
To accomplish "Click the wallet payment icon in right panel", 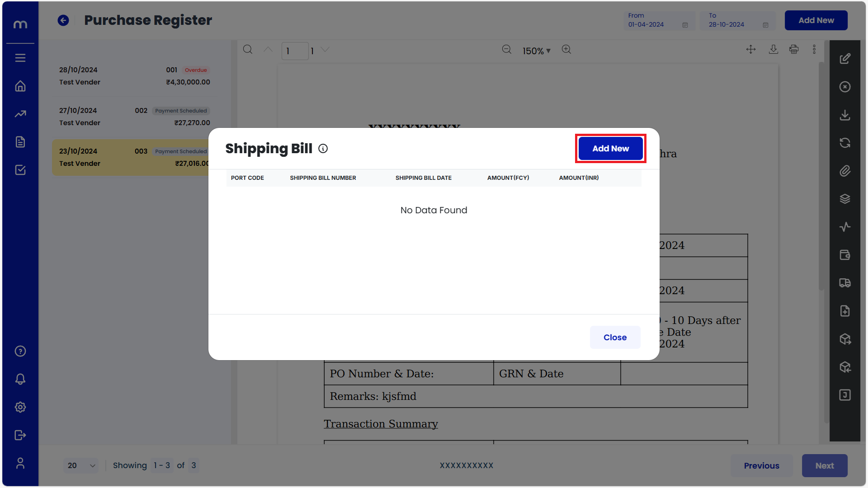I will click(x=845, y=255).
